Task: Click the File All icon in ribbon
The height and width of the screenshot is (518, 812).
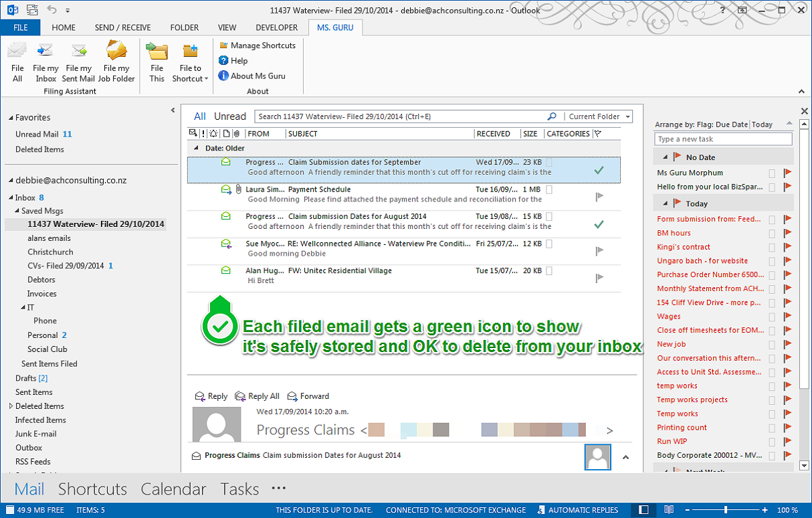Action: click(17, 52)
